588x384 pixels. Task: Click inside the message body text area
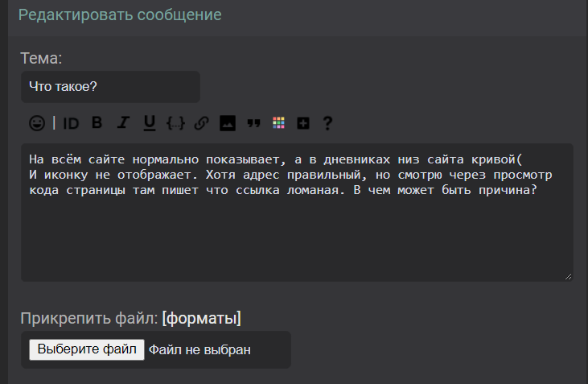click(x=296, y=233)
